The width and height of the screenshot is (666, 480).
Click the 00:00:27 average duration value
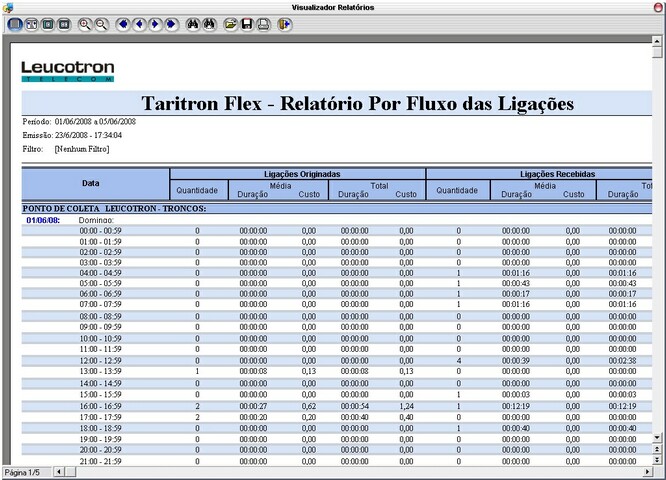[x=253, y=406]
